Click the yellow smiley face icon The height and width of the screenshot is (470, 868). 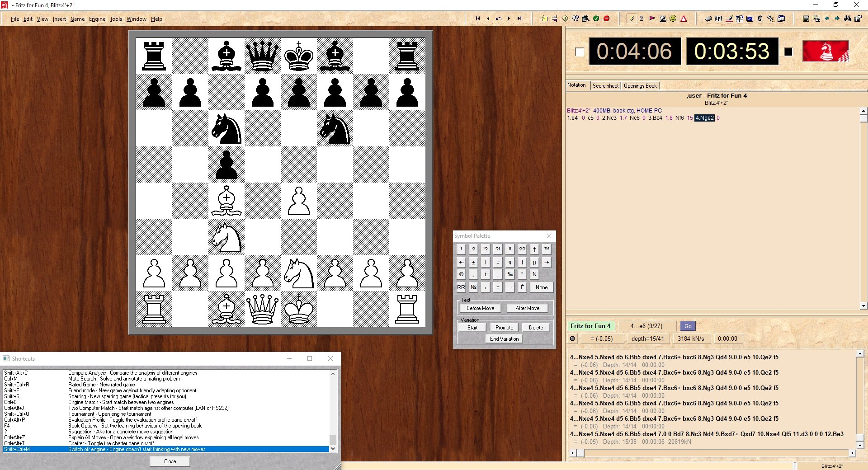point(673,19)
